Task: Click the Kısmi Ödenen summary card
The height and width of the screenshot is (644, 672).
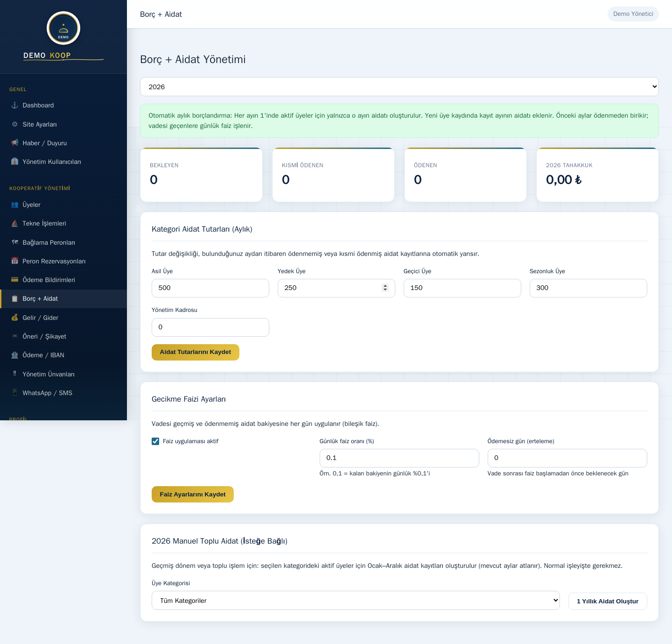Action: click(x=334, y=175)
